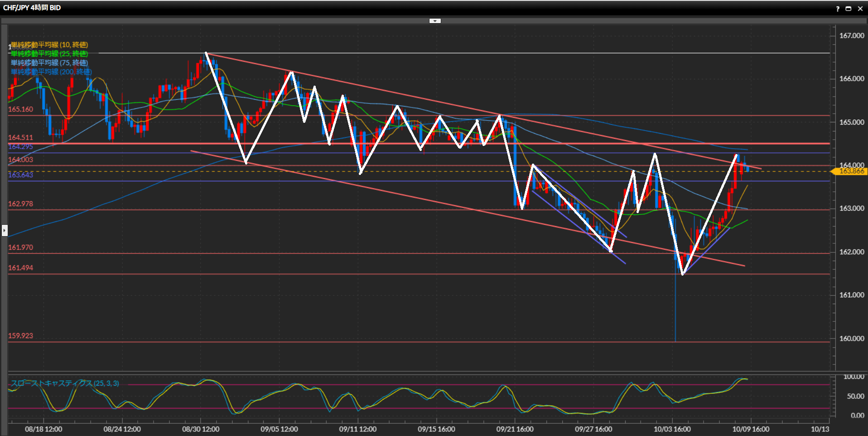Select the 164.511 resistance line label
868x436 pixels.
point(21,138)
